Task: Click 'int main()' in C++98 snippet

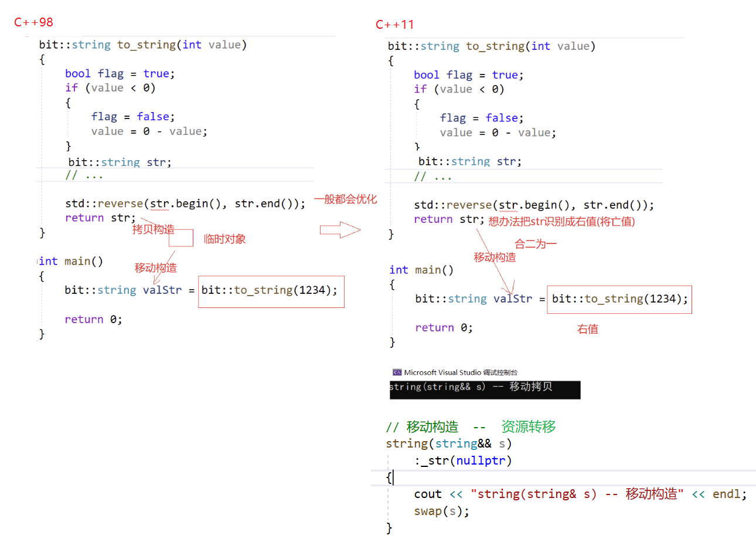Action: pos(71,260)
